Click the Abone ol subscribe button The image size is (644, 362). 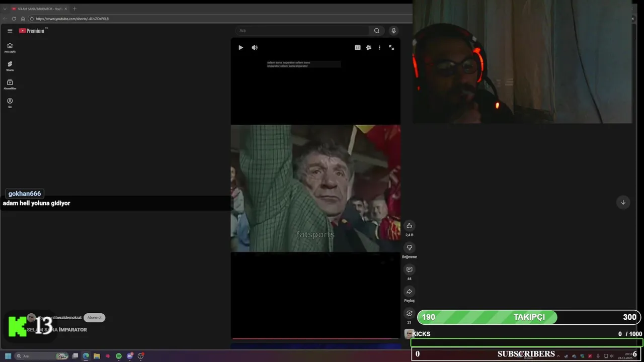(x=94, y=318)
